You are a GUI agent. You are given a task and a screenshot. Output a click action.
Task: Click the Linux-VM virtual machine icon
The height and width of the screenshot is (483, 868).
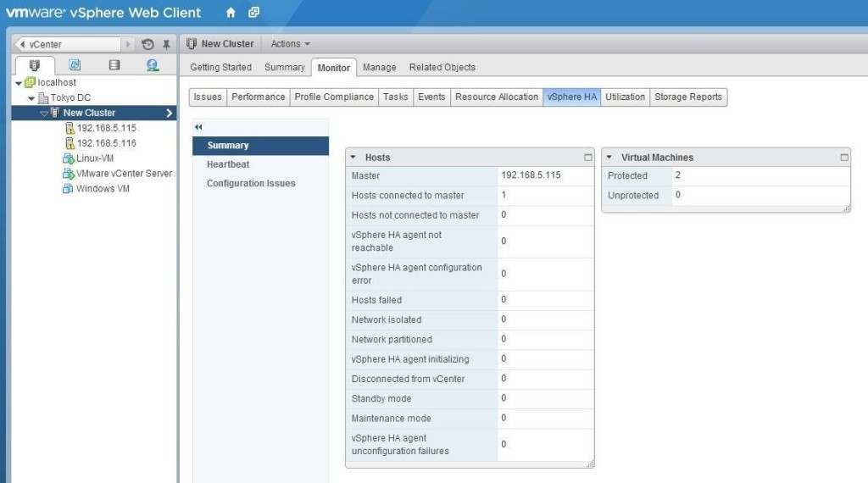coord(68,158)
